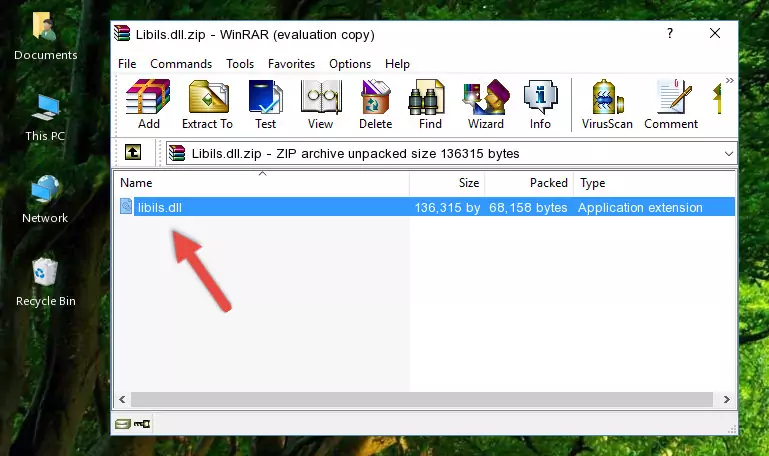Viewport: 769px width, 456px height.
Task: Select the Recycle Bin desktop icon
Action: [46, 282]
